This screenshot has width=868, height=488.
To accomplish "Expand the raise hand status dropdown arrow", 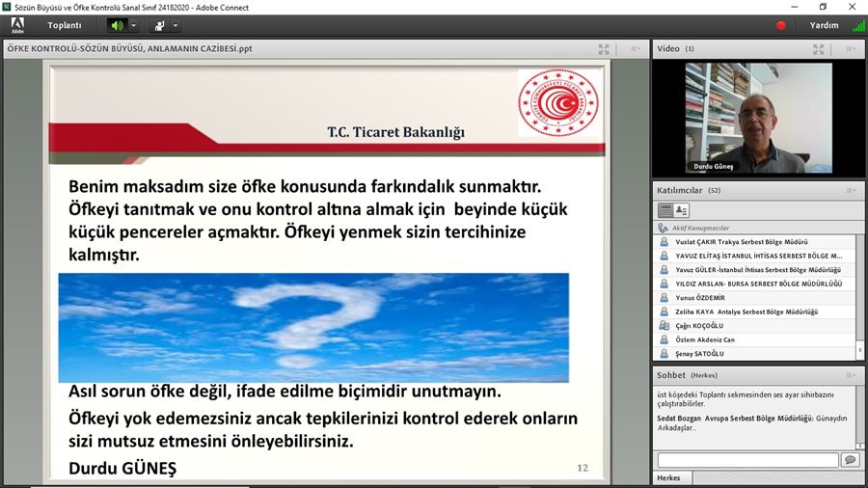I will [176, 26].
